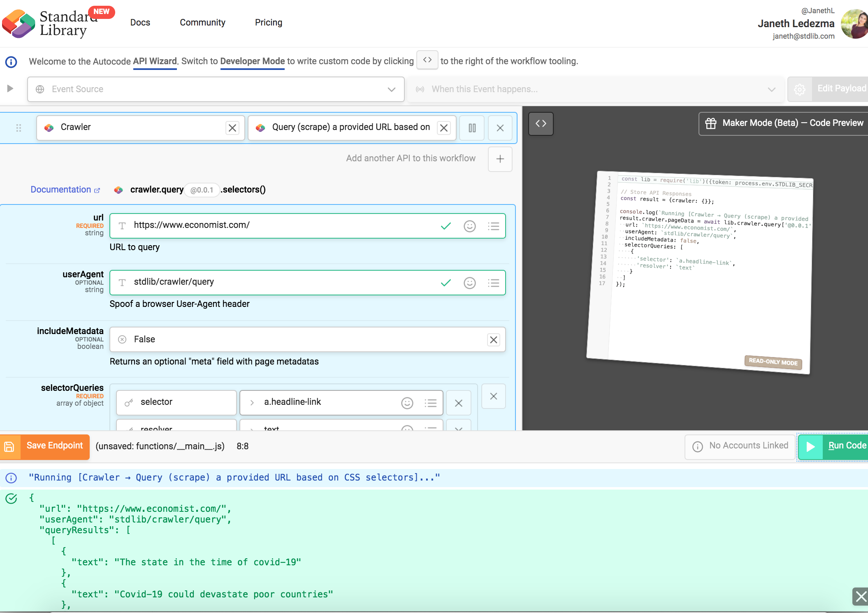Screen dimensions: 868x613
Task: Click the checkmark icon in url field
Action: pyautogui.click(x=446, y=226)
